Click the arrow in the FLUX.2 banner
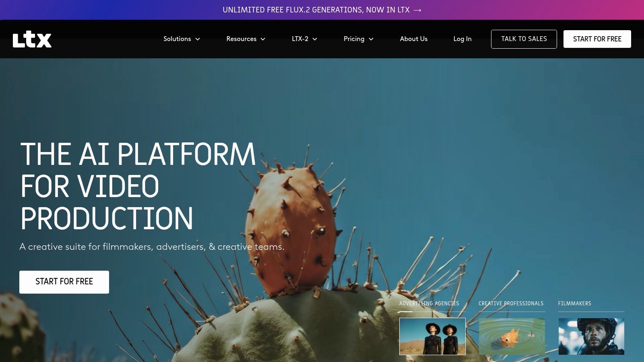Screen dimensions: 644x362 417,10
